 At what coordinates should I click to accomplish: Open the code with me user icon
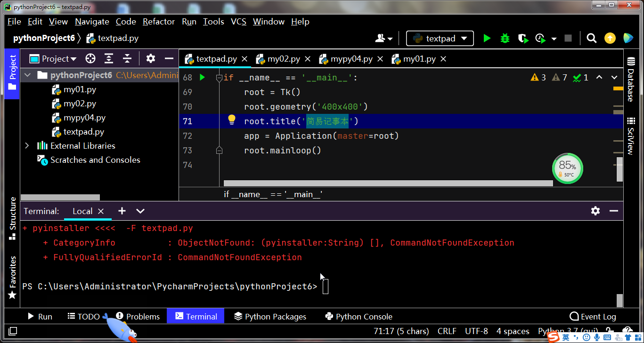[380, 38]
